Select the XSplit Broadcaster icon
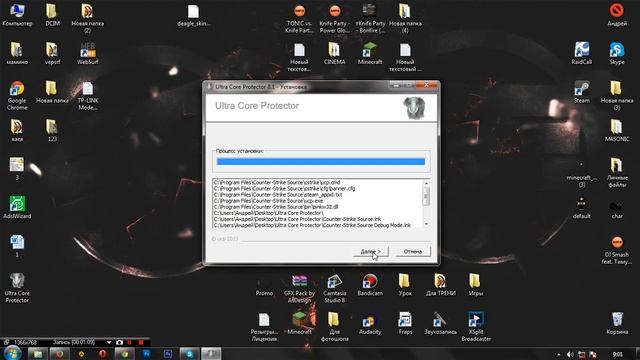The width and height of the screenshot is (640, 360). coord(476,327)
